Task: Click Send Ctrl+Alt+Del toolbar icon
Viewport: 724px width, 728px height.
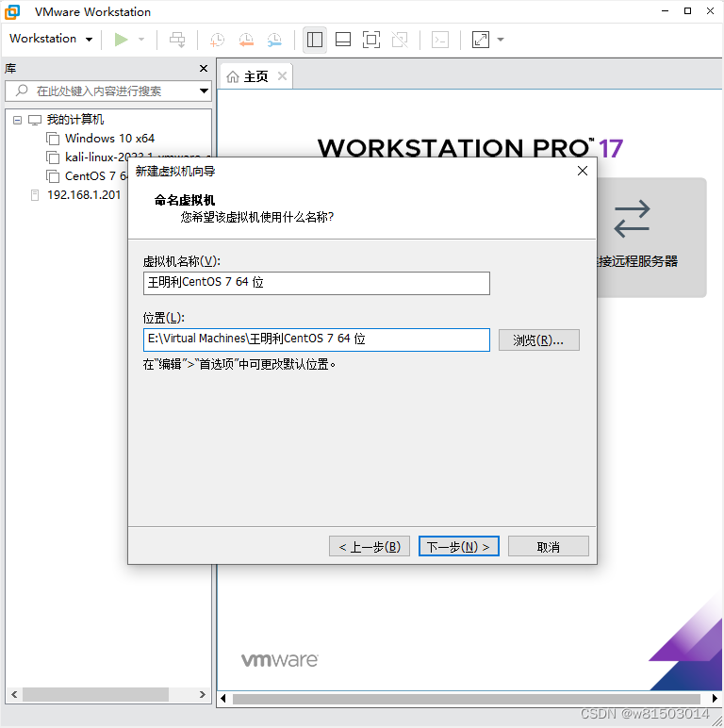Action: pos(177,40)
